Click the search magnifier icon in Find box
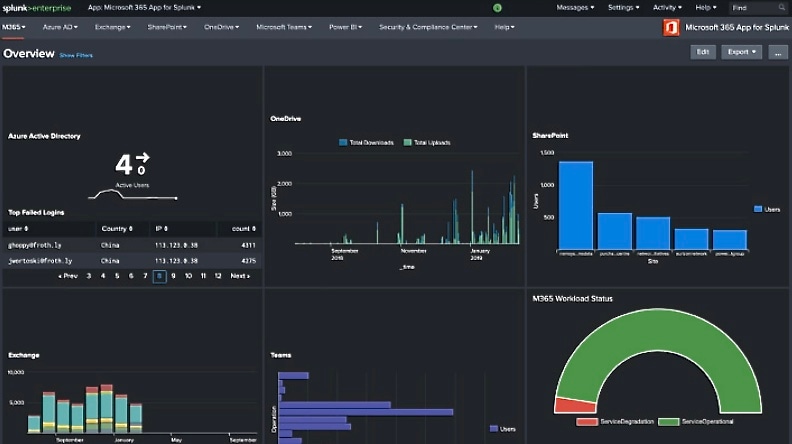The height and width of the screenshot is (444, 792). (x=782, y=8)
